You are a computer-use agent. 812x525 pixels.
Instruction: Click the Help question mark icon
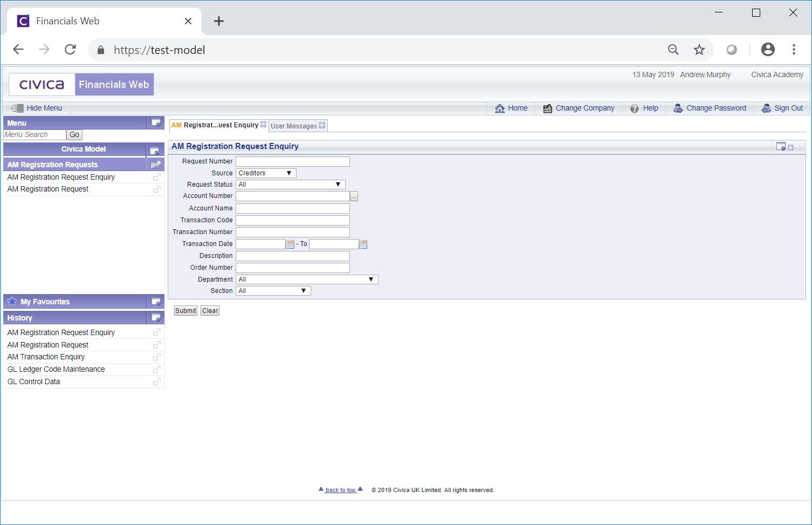click(635, 108)
